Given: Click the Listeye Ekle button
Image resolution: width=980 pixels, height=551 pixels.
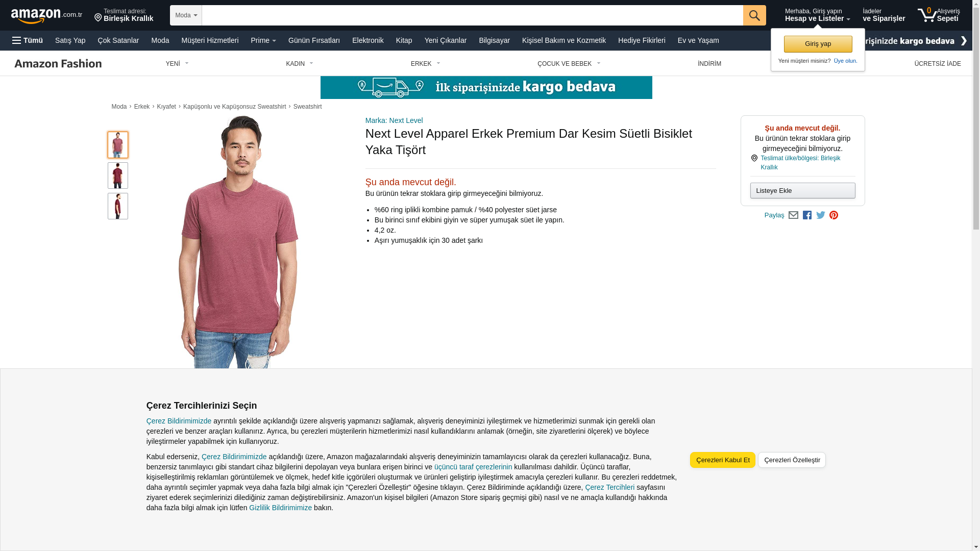Looking at the screenshot, I should coord(802,191).
